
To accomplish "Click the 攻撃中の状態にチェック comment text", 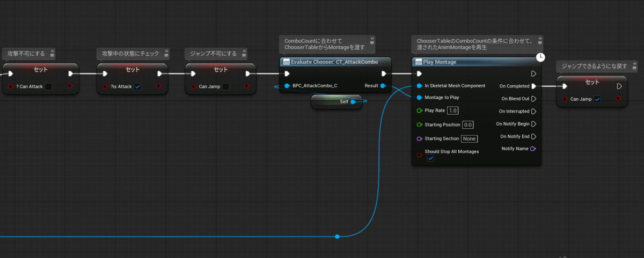I will pyautogui.click(x=131, y=54).
